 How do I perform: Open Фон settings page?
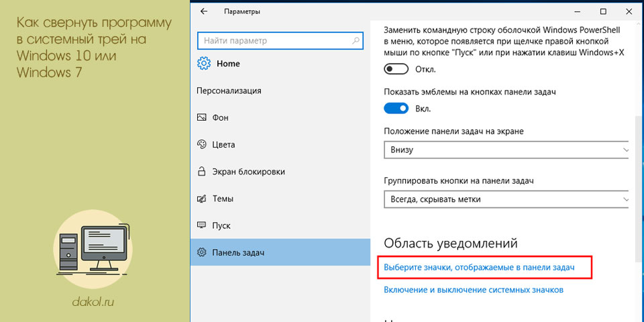pos(280,117)
